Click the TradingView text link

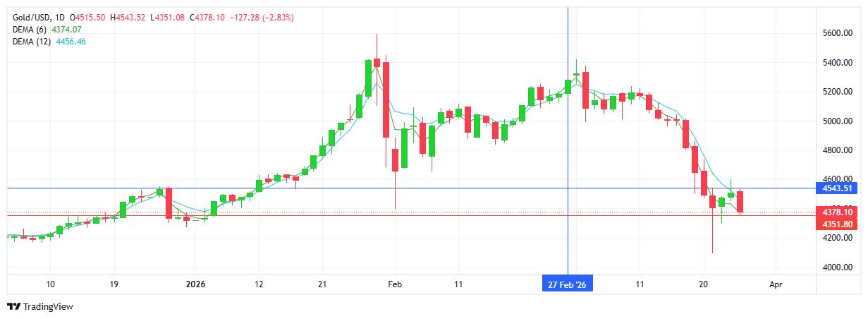tap(48, 306)
